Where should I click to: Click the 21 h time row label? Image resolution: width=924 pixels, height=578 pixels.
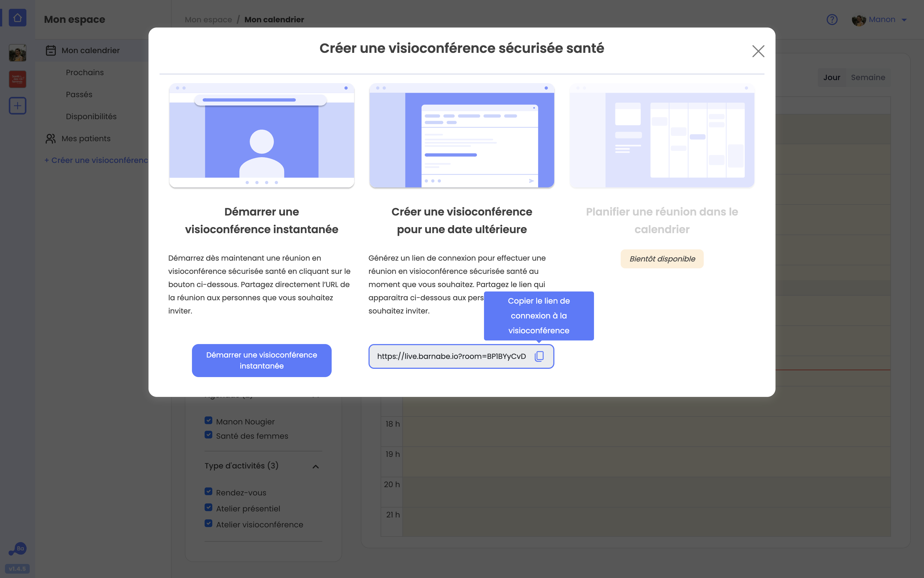[x=393, y=514]
